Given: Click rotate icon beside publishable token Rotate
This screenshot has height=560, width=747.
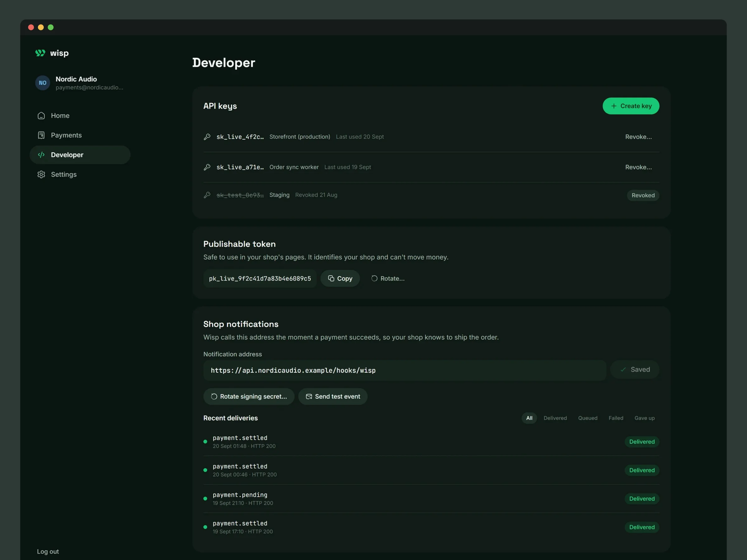Looking at the screenshot, I should pos(374,278).
